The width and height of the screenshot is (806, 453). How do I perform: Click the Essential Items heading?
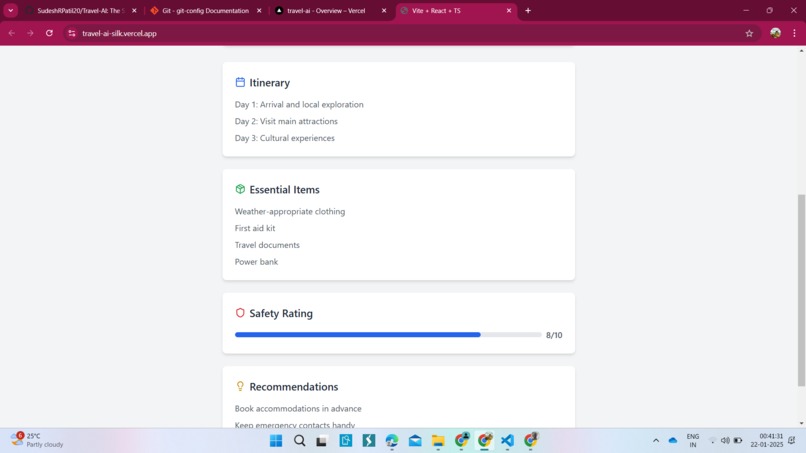click(x=284, y=189)
